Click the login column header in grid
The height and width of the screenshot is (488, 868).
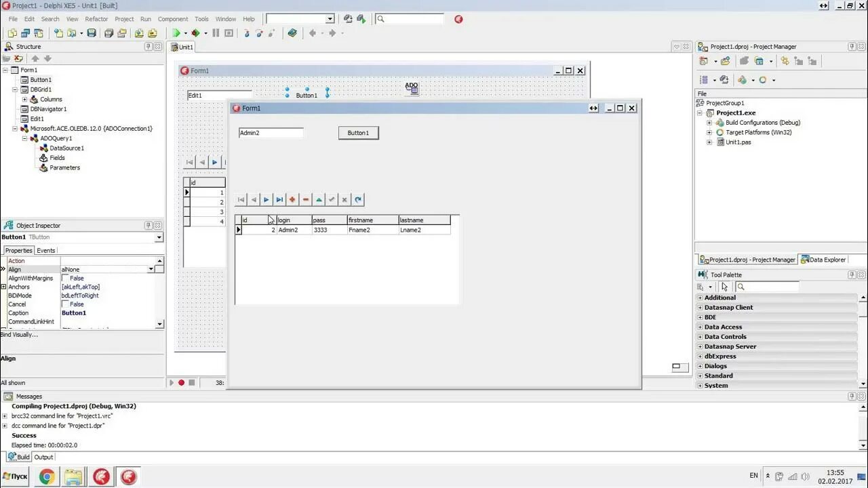click(294, 220)
